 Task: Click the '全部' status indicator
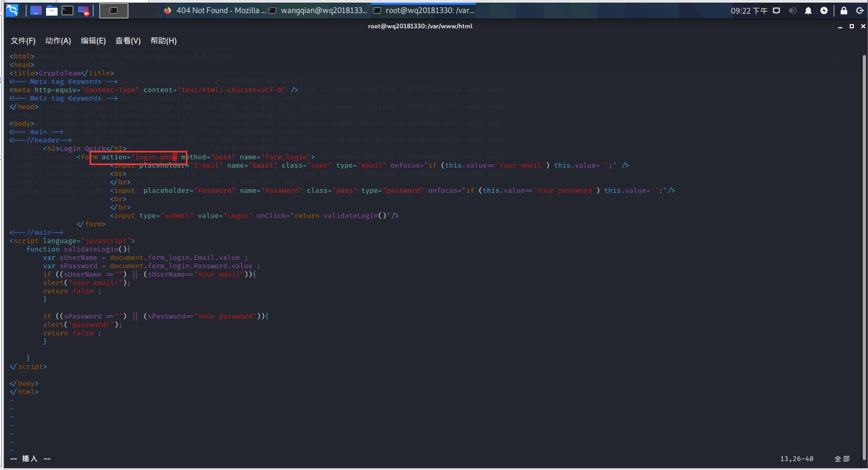(x=842, y=459)
